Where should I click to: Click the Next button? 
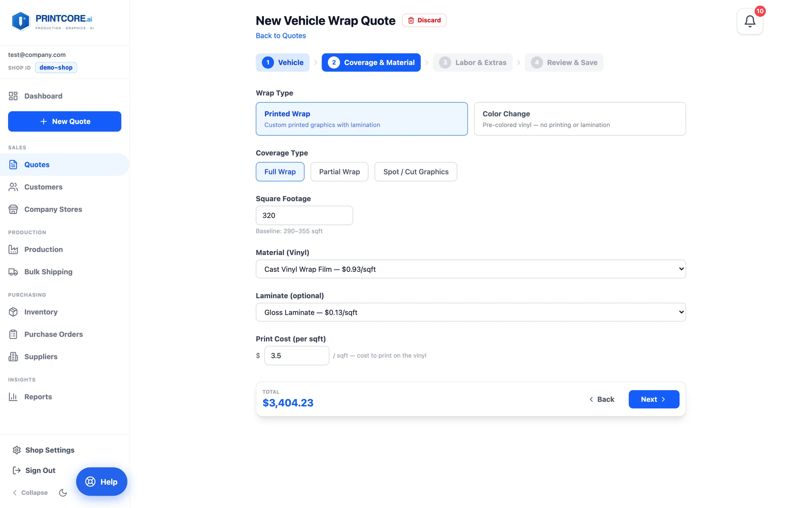pyautogui.click(x=654, y=399)
